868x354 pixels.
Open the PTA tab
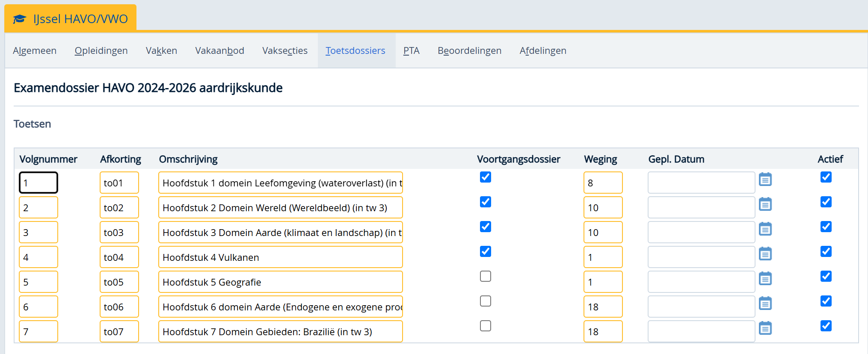click(411, 50)
